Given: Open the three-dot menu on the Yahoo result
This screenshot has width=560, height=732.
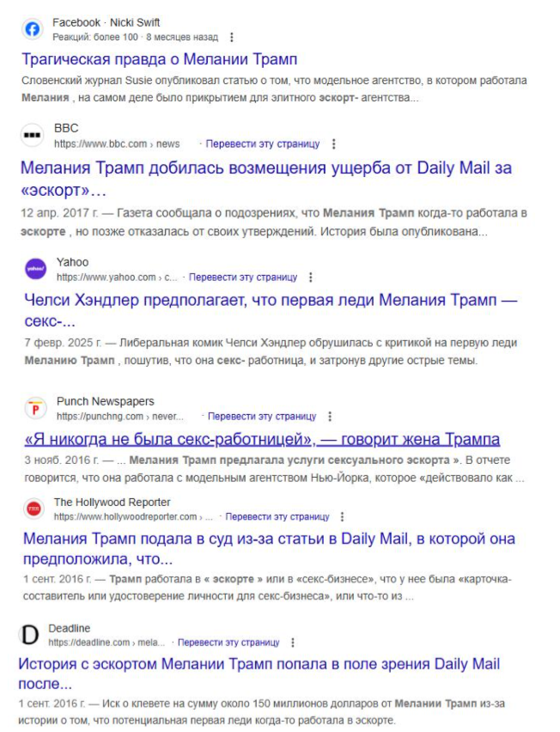Looking at the screenshot, I should click(x=311, y=278).
